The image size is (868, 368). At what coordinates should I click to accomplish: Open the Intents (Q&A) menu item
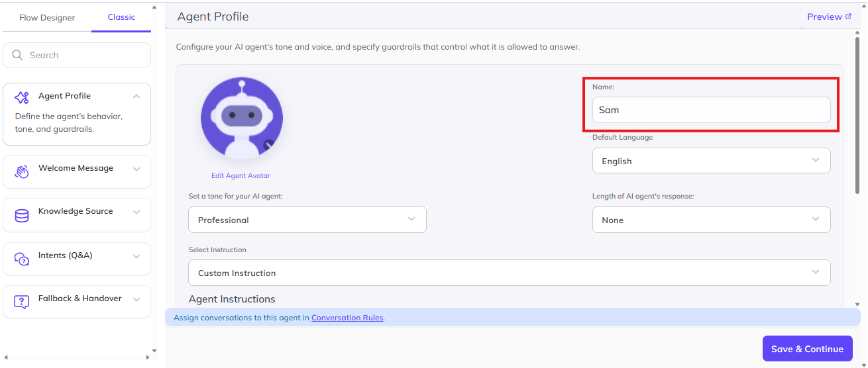(77, 259)
